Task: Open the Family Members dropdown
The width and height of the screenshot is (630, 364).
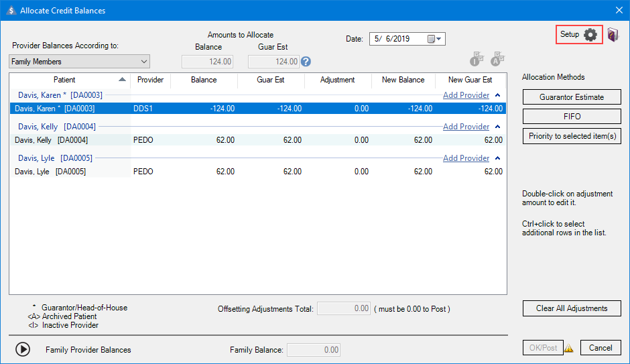Action: (144, 62)
